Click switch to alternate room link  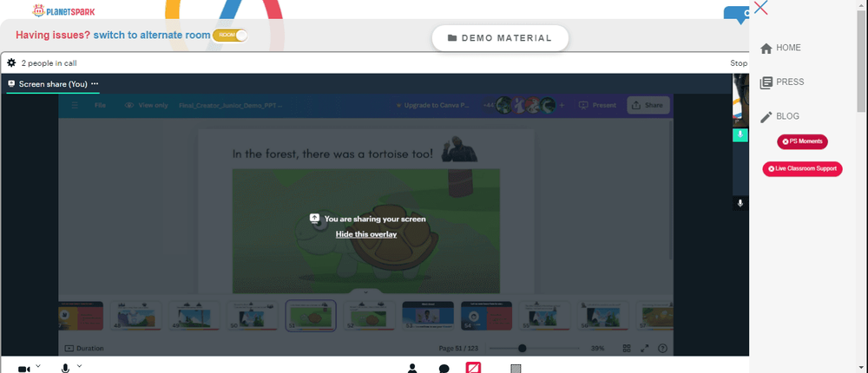click(x=152, y=36)
